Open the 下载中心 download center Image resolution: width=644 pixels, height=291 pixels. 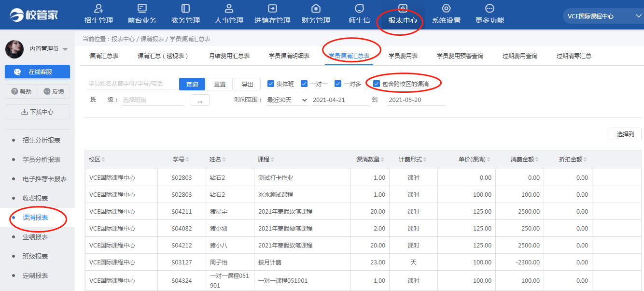click(x=37, y=112)
